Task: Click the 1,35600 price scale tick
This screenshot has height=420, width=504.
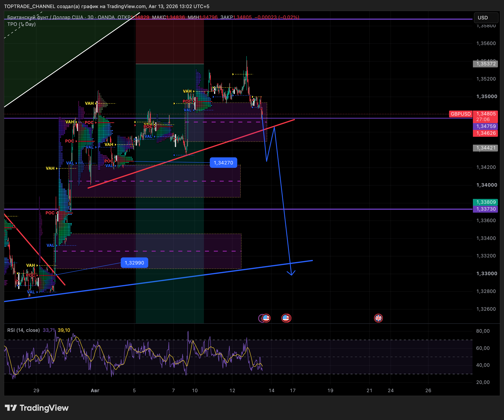Action: [x=486, y=43]
